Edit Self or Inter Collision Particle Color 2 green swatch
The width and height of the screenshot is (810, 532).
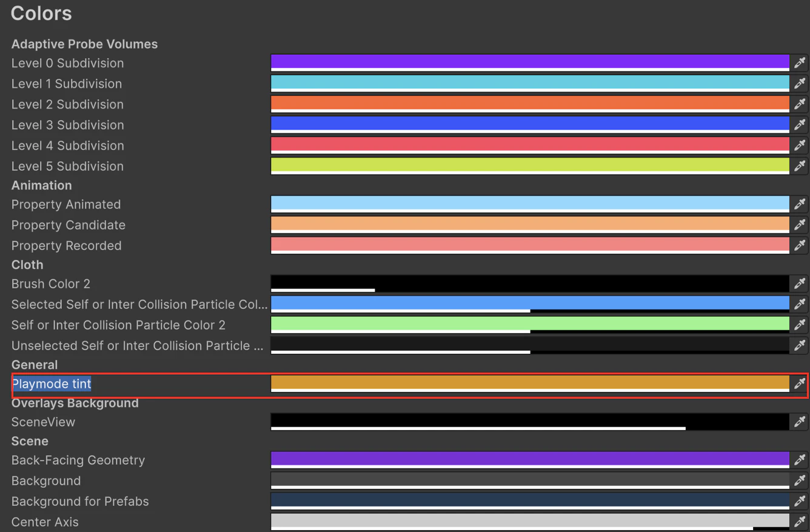tap(530, 325)
